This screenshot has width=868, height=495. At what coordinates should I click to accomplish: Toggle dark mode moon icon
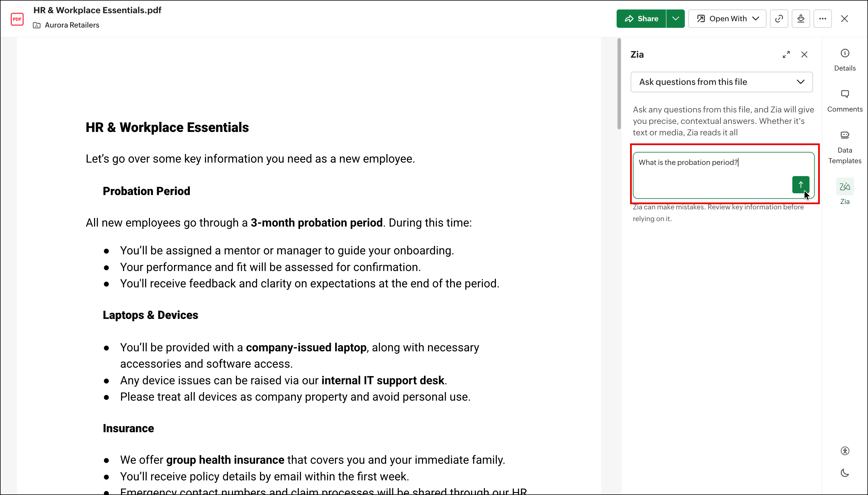click(x=844, y=473)
